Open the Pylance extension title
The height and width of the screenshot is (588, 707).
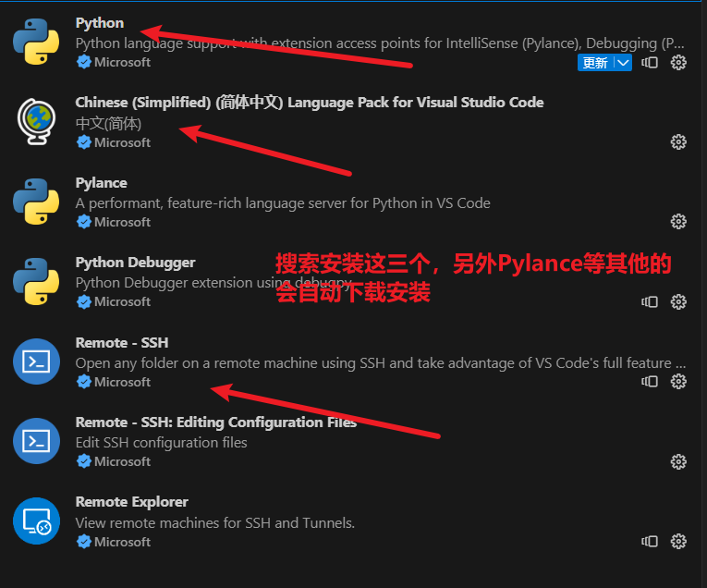tap(101, 183)
